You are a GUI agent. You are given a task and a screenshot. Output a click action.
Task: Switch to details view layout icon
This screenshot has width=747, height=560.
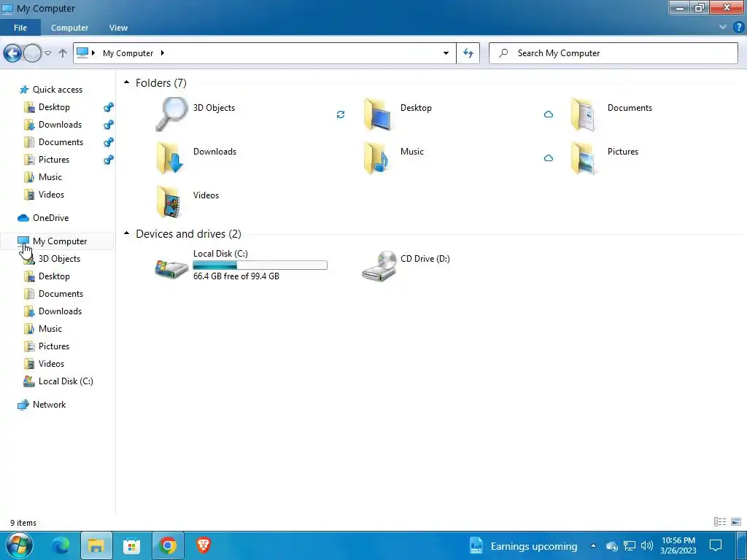720,522
